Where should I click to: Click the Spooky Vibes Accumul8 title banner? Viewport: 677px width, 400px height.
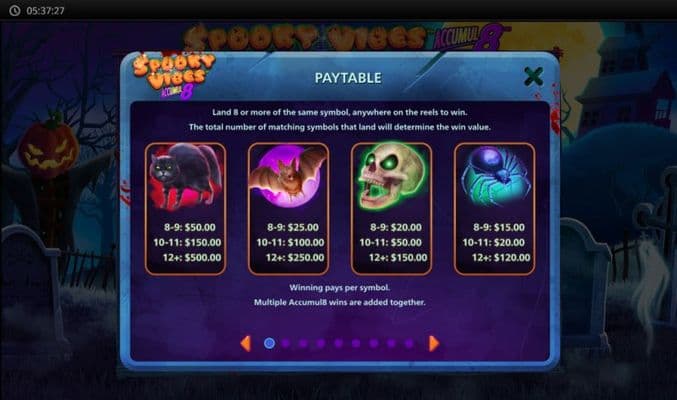[x=345, y=37]
